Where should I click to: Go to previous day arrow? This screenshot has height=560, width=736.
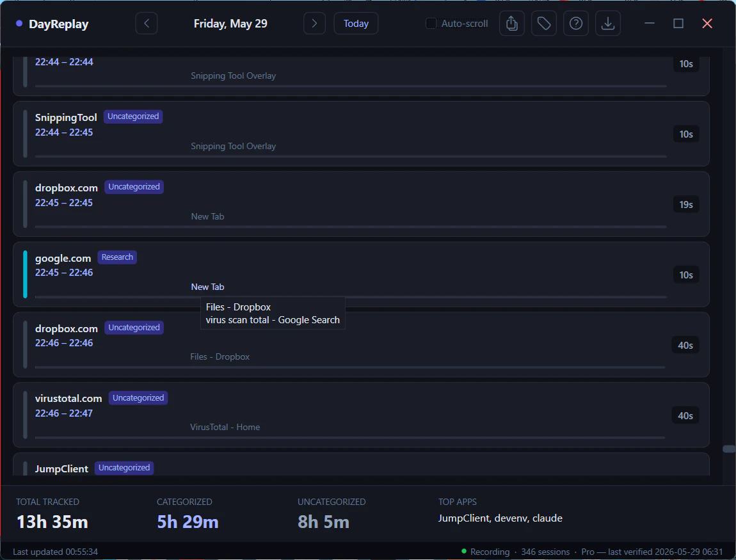point(147,24)
